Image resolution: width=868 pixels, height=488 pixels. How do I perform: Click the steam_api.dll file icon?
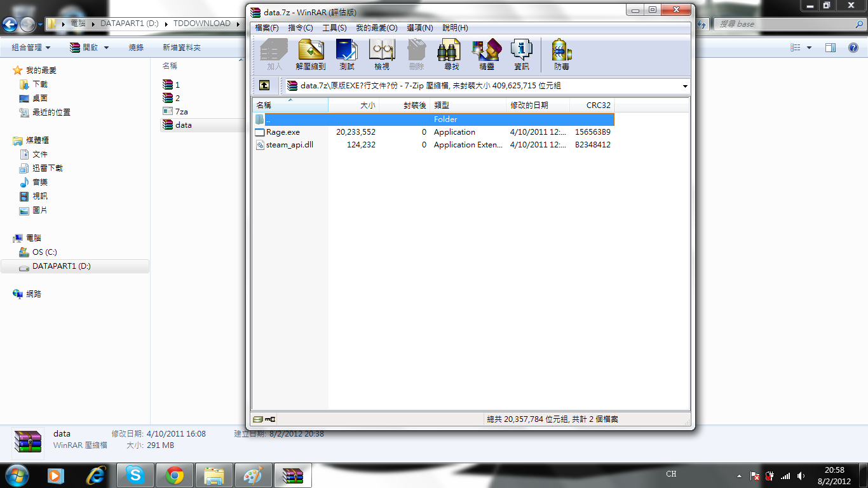coord(259,145)
